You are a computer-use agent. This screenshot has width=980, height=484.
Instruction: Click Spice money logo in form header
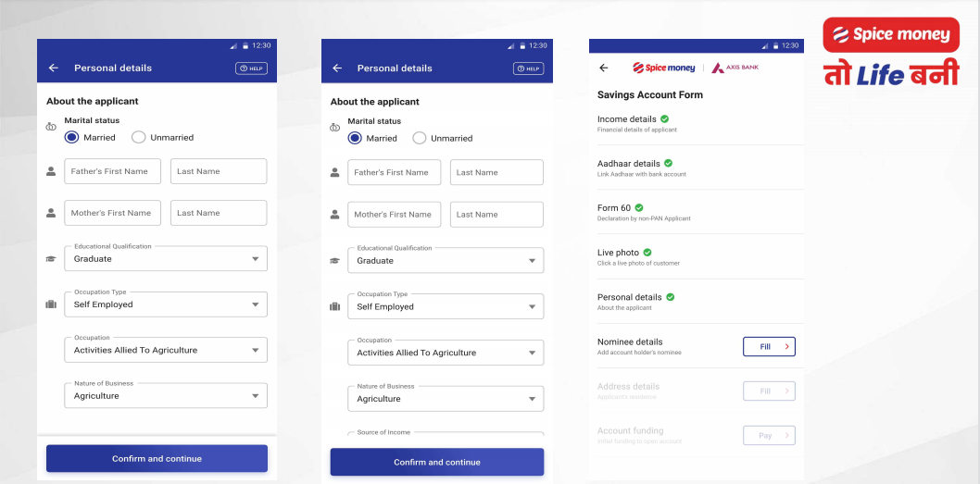coord(663,68)
